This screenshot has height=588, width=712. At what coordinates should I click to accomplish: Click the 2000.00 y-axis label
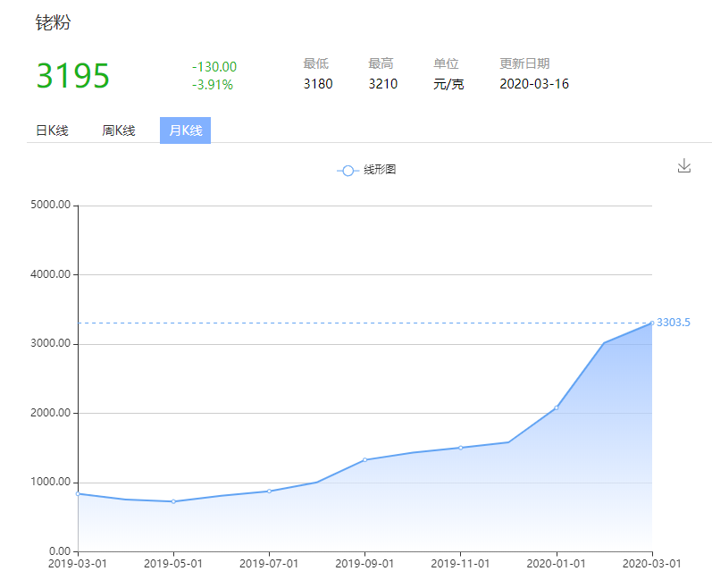point(50,413)
